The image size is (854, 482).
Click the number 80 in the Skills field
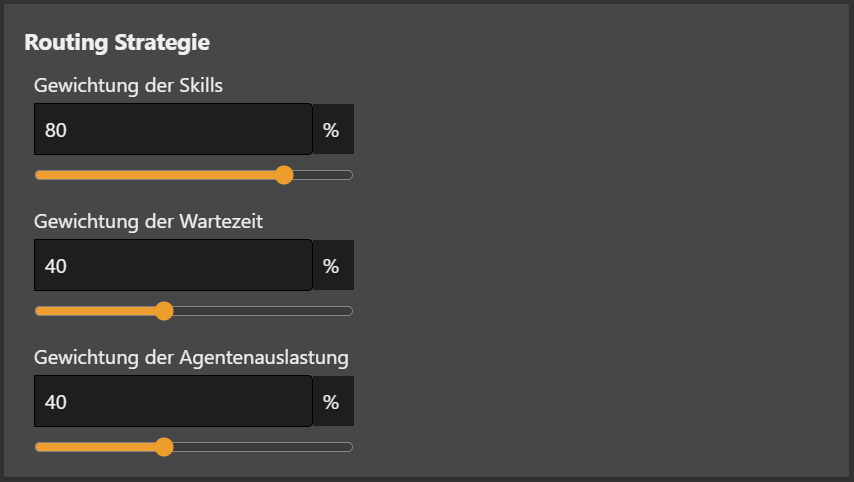tap(56, 130)
